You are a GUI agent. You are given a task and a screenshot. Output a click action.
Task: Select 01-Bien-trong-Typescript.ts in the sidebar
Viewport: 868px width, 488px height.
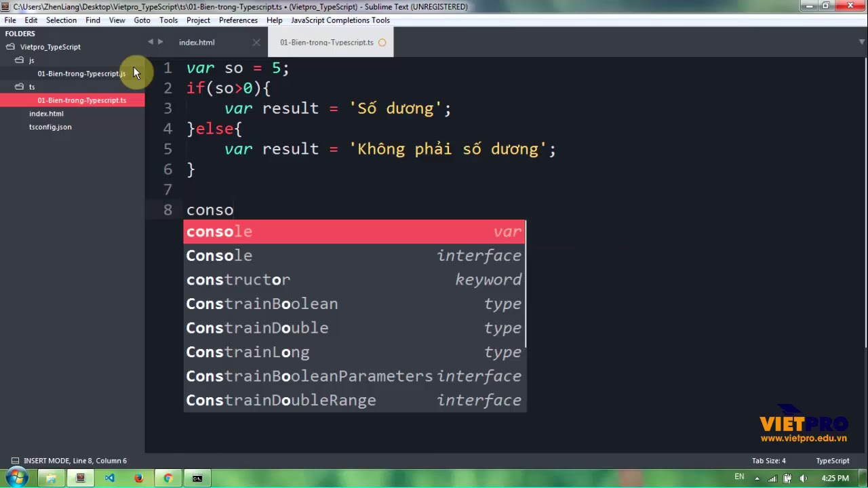(81, 100)
